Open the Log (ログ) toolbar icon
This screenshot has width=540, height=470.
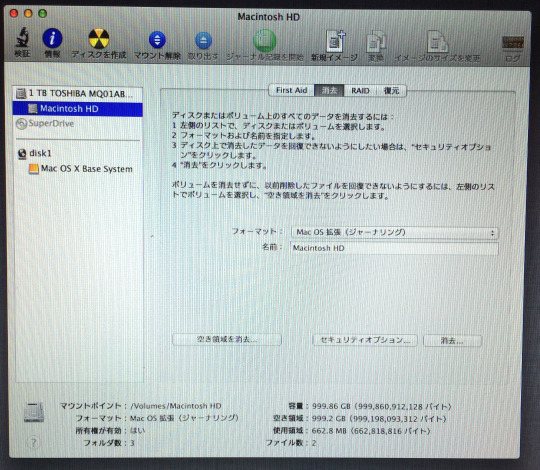(513, 43)
